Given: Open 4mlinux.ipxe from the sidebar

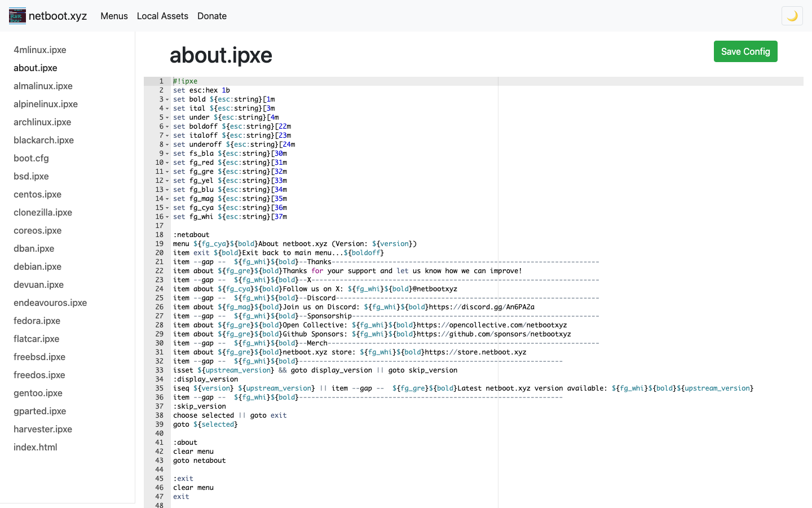Looking at the screenshot, I should pos(40,50).
